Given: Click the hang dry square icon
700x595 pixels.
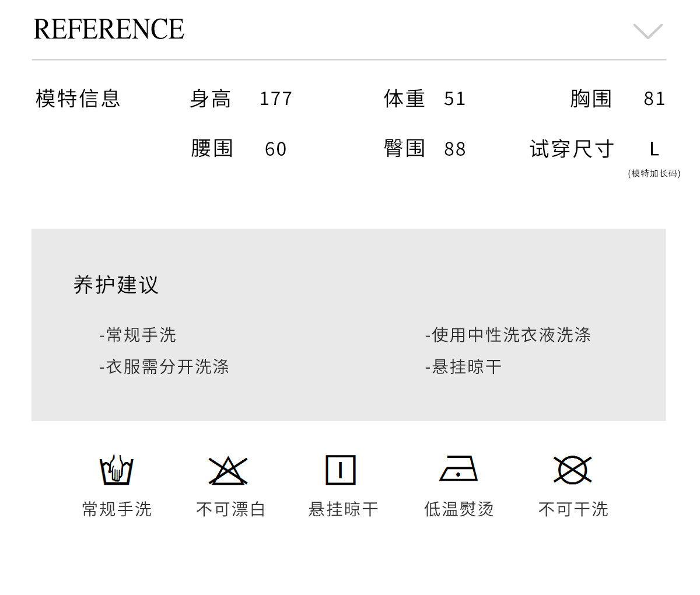Looking at the screenshot, I should click(x=340, y=470).
